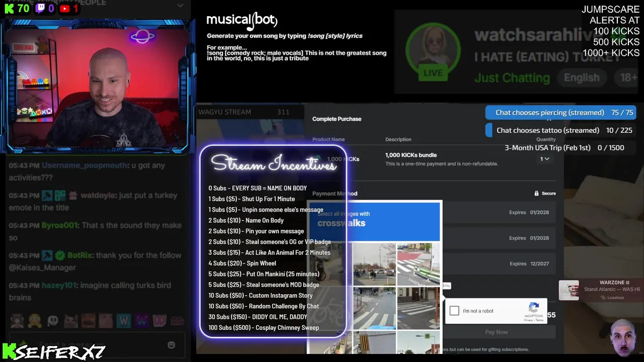The height and width of the screenshot is (362, 644).
Task: Click the Pay Now button
Action: coord(497,332)
